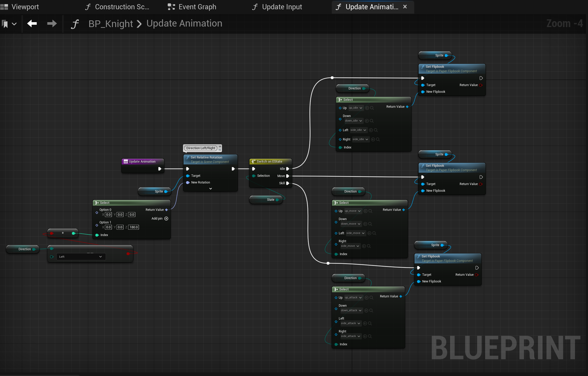Click the Move Select node Return Value pin
This screenshot has height=376, width=588.
click(404, 210)
